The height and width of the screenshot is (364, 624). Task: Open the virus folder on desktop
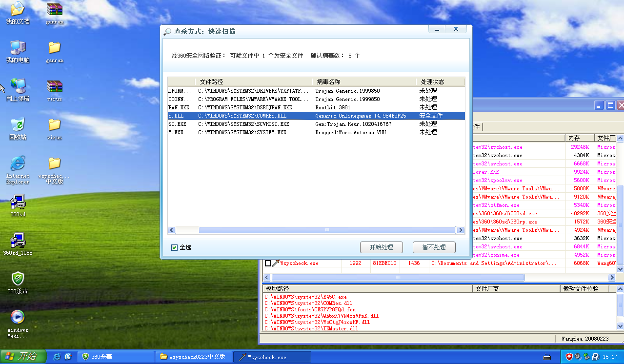54,128
